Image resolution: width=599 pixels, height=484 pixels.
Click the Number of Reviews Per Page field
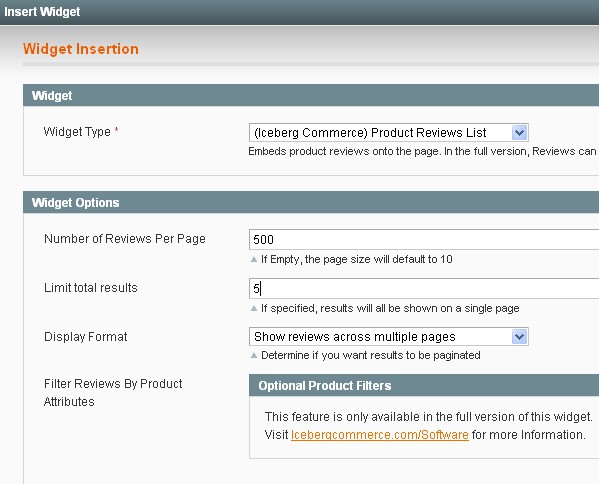[424, 240]
